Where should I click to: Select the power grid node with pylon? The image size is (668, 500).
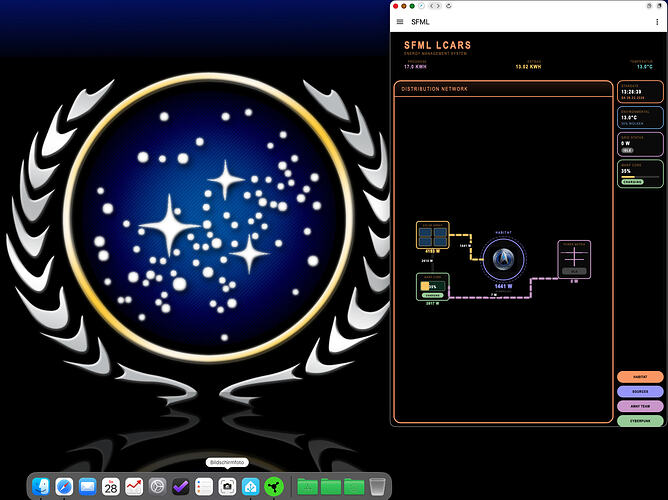[574, 259]
